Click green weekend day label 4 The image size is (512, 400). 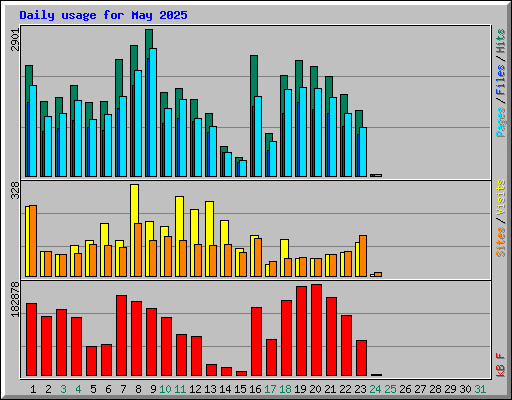pos(78,389)
